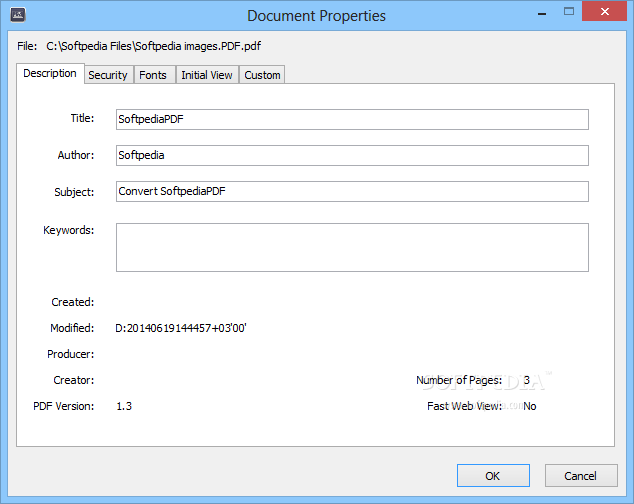Click the PDF Version: label

point(63,406)
